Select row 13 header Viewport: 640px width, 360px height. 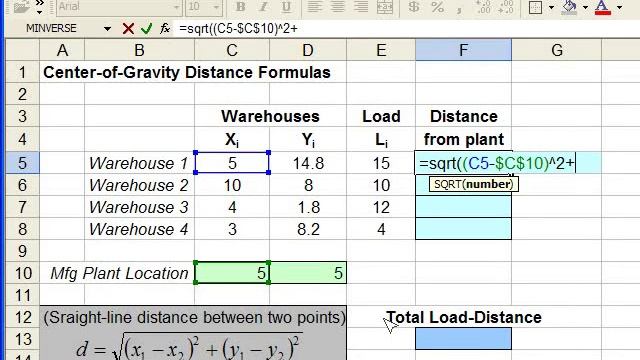22,339
